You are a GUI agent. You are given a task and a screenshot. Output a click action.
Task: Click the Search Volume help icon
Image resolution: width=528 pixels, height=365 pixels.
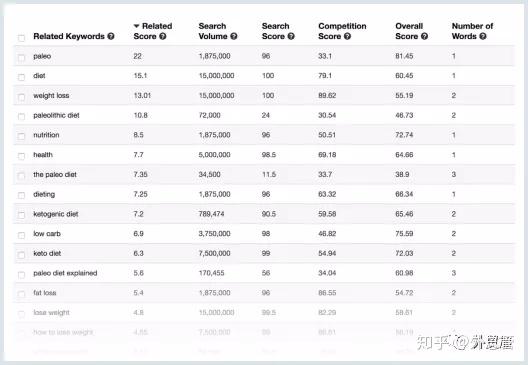pos(234,36)
